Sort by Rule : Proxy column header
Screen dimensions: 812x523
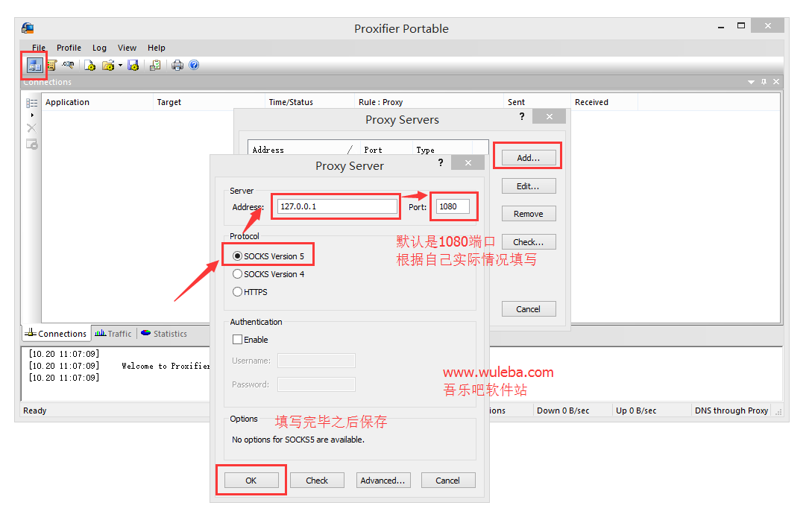point(429,102)
